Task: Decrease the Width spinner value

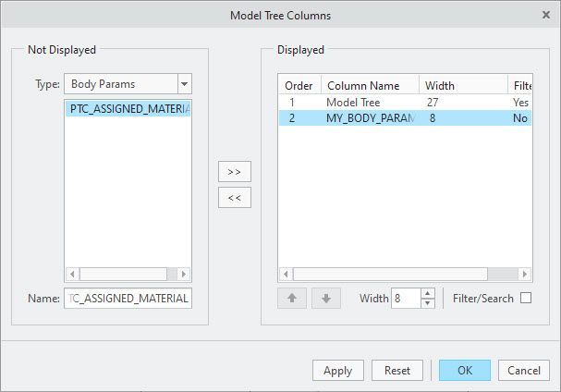Action: click(427, 303)
